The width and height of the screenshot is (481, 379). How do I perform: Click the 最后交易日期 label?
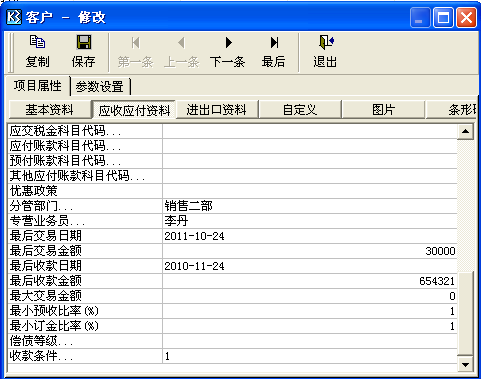[46, 236]
